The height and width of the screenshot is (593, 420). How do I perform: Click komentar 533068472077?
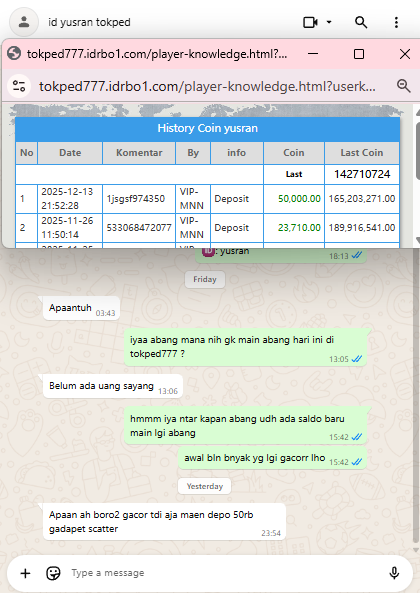click(139, 228)
